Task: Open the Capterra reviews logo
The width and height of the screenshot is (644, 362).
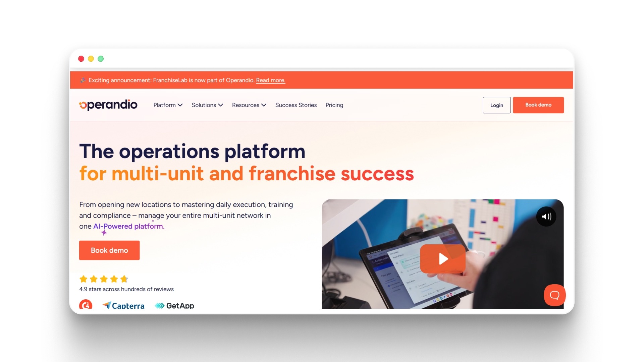Action: (x=123, y=305)
